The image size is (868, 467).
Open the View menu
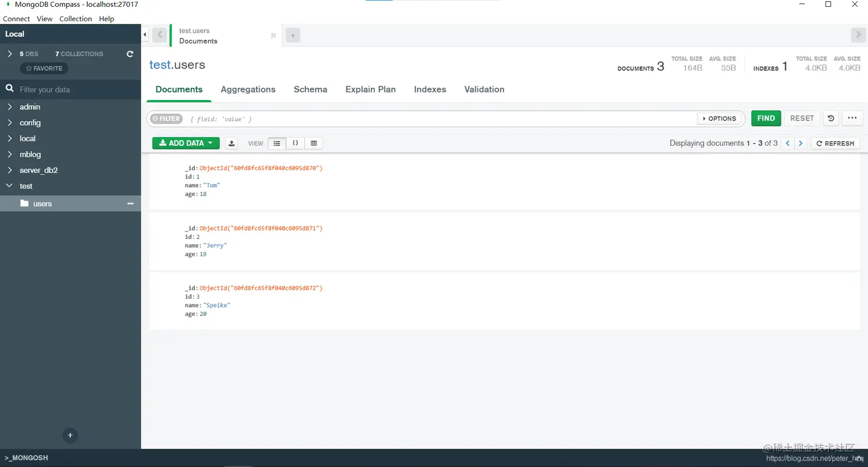pyautogui.click(x=44, y=19)
